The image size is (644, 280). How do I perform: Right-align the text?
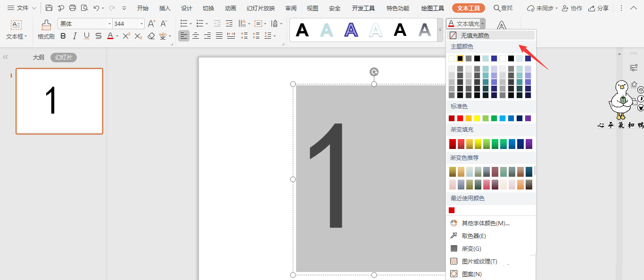pyautogui.click(x=207, y=36)
